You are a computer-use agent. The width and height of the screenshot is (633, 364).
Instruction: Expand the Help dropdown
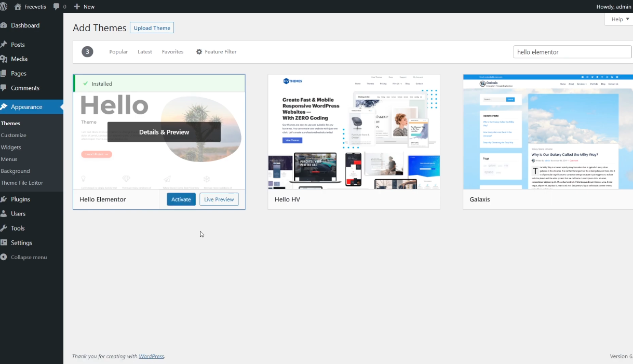619,19
